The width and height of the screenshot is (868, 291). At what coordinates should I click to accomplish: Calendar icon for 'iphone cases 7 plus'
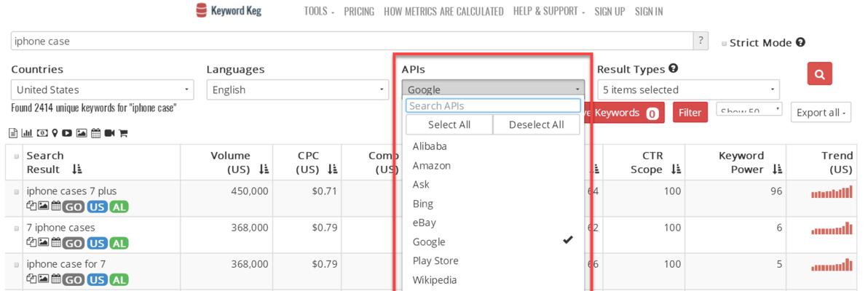[56, 207]
